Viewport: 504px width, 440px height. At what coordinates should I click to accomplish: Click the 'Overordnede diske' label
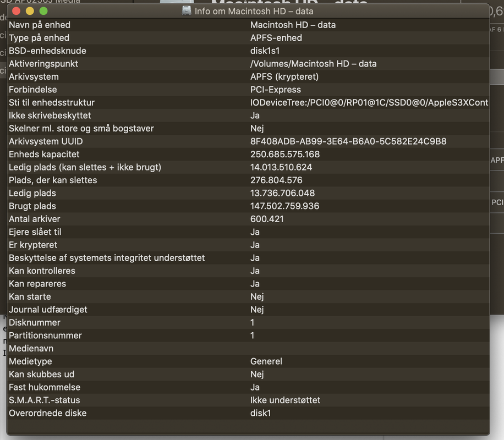coord(47,413)
